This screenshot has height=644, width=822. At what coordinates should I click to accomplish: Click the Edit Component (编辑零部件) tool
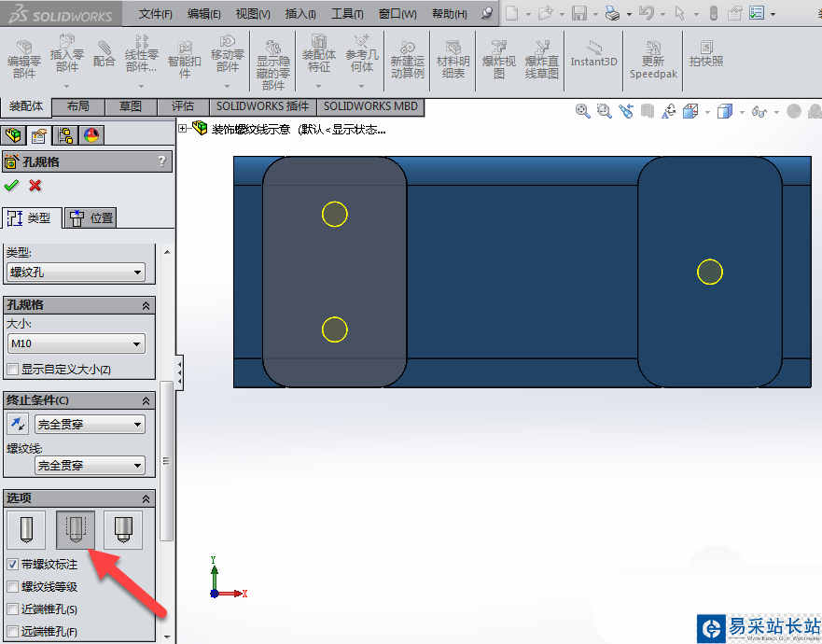[x=24, y=59]
